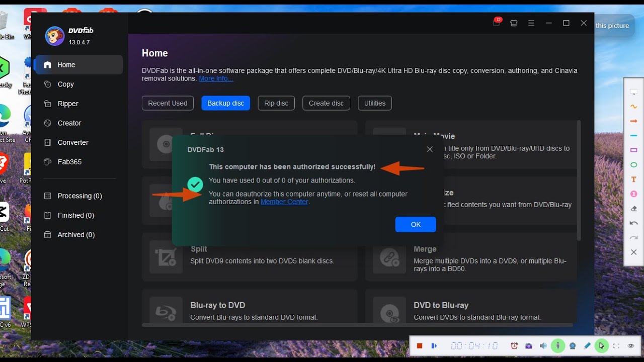Screen dimensions: 644x362
Task: Select the rectangle drawing tool
Action: point(634,150)
